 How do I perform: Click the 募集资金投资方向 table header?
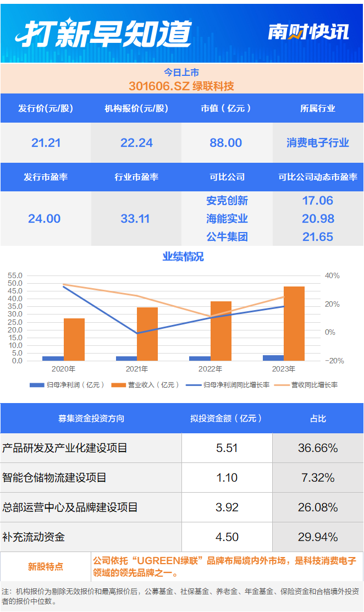click(x=91, y=418)
